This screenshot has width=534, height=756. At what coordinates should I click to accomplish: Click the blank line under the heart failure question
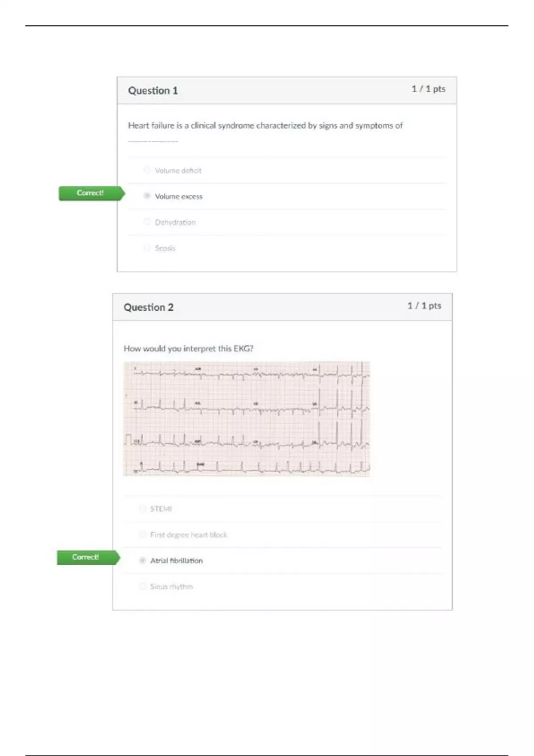(153, 141)
